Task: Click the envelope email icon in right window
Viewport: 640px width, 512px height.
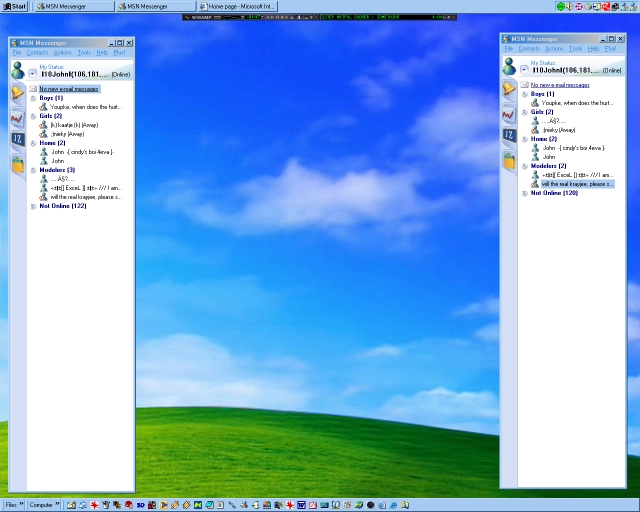Action: click(524, 85)
